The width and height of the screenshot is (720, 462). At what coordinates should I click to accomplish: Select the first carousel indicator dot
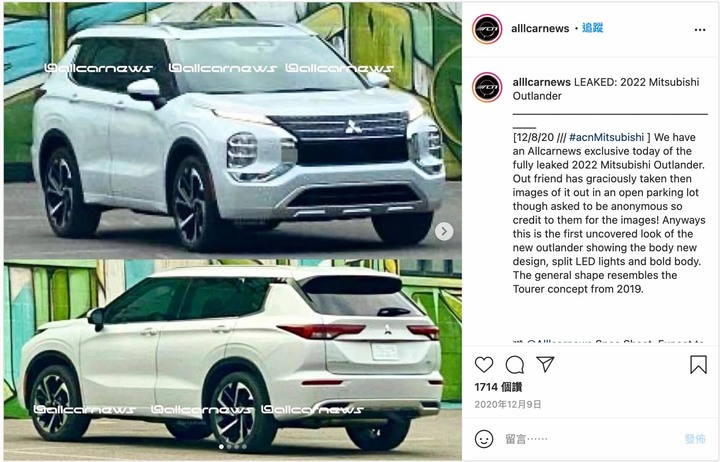(221, 446)
